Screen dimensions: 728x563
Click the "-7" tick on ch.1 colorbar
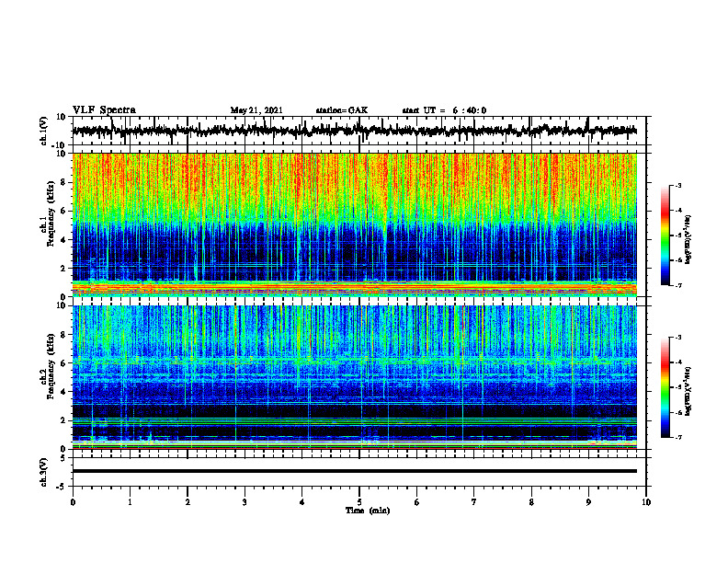coord(677,285)
